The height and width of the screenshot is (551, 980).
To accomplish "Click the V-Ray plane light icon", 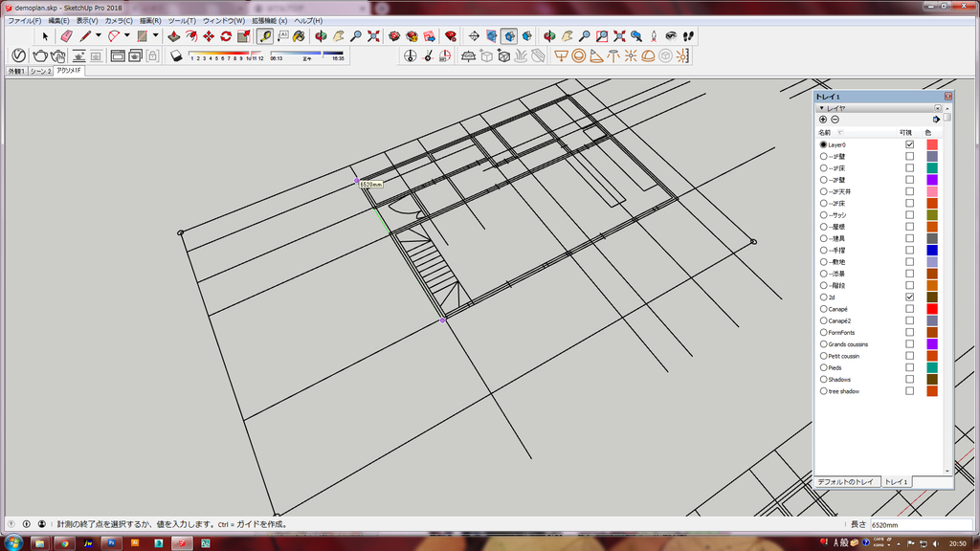I will pyautogui.click(x=561, y=55).
